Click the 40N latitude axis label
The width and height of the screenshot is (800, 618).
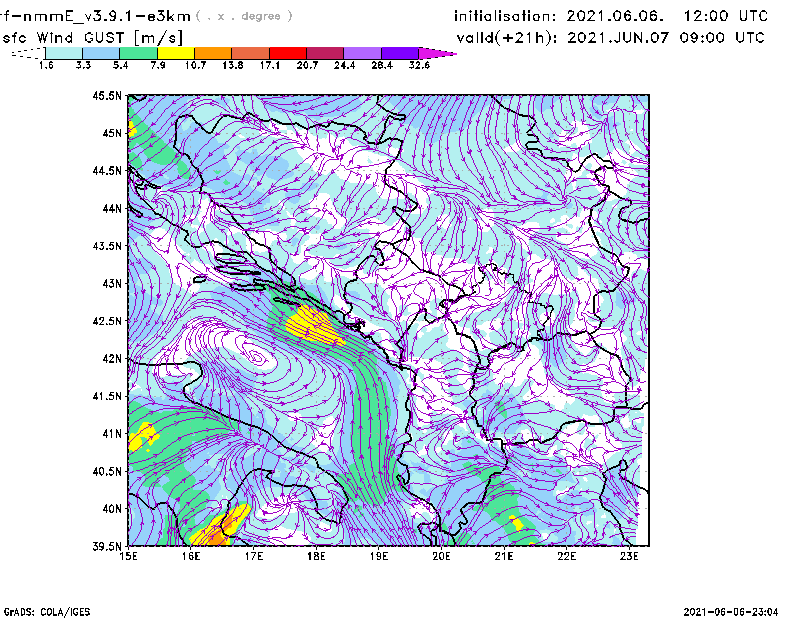(x=112, y=509)
